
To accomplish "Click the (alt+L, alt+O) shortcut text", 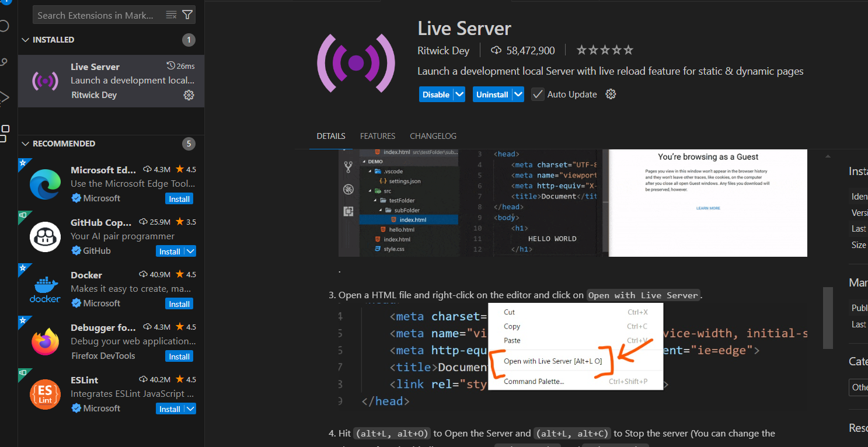I will coord(392,434).
